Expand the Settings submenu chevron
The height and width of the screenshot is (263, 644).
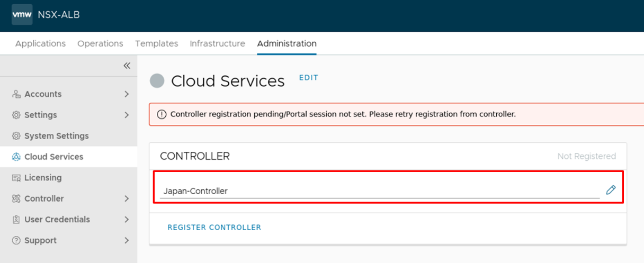coord(127,115)
